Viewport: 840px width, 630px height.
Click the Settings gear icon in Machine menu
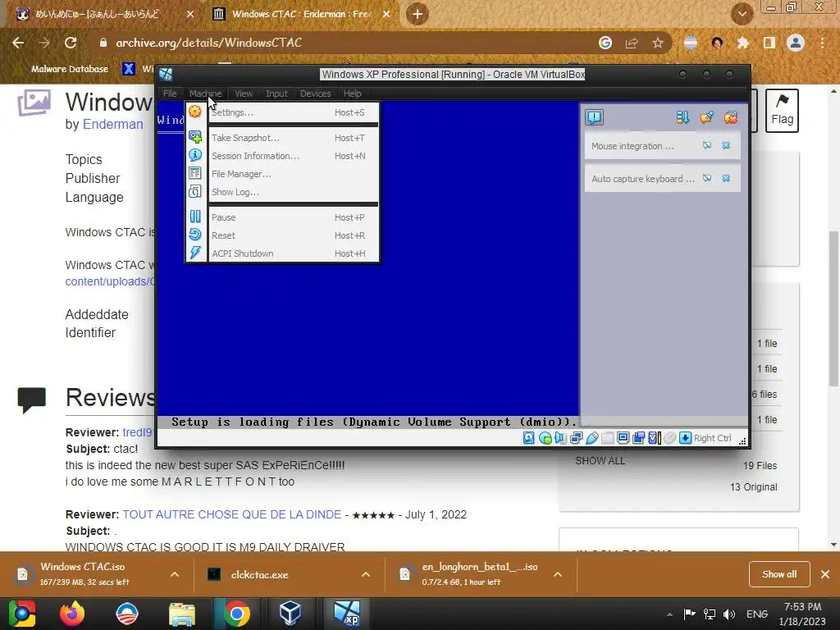pos(195,111)
